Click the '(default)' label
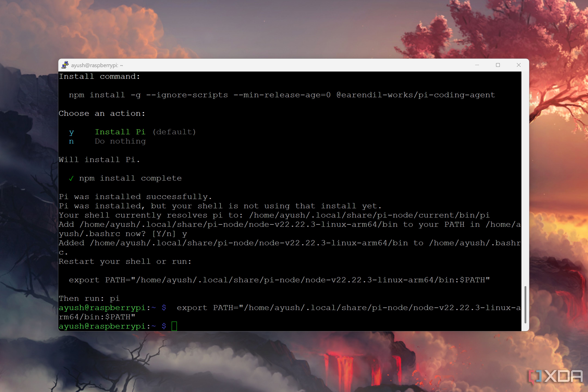 pyautogui.click(x=174, y=132)
